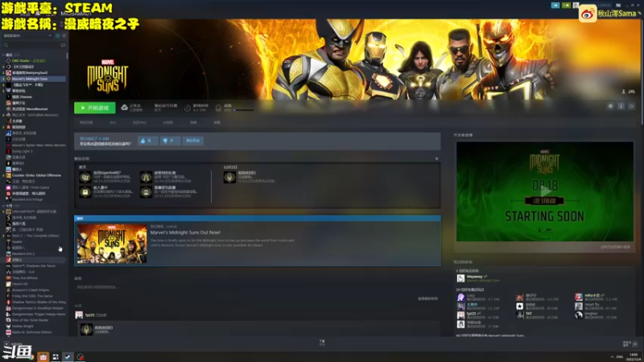Open the fifth game page tab
Screen dimensions: 644x362
[x=193, y=122]
